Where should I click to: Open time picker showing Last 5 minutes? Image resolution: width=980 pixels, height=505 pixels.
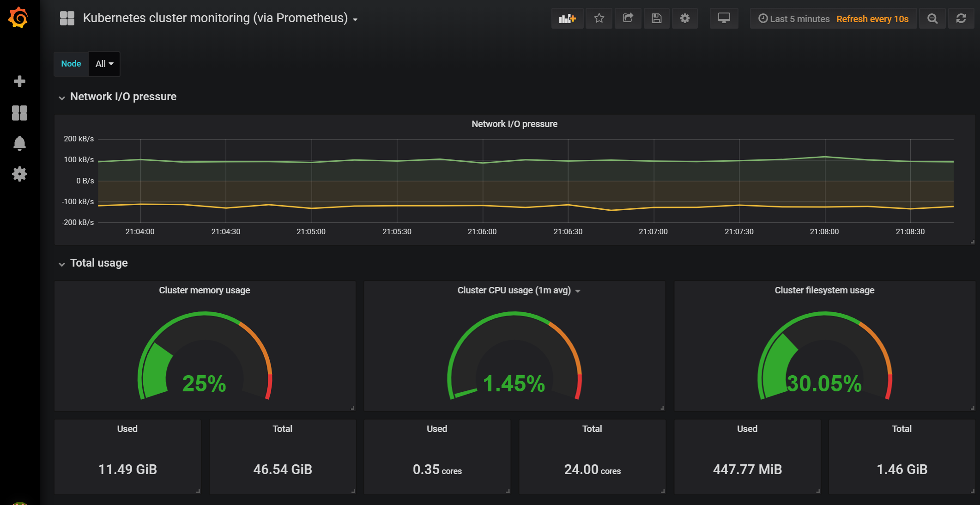point(794,19)
